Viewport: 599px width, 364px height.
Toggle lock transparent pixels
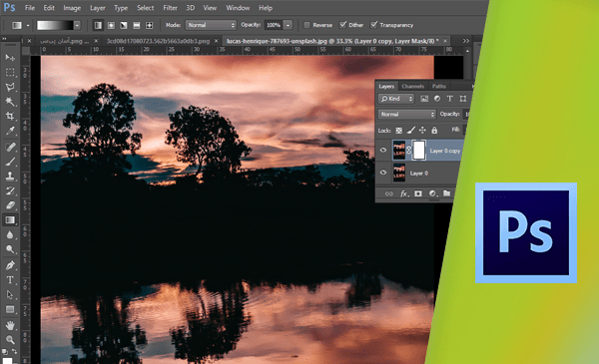[398, 131]
